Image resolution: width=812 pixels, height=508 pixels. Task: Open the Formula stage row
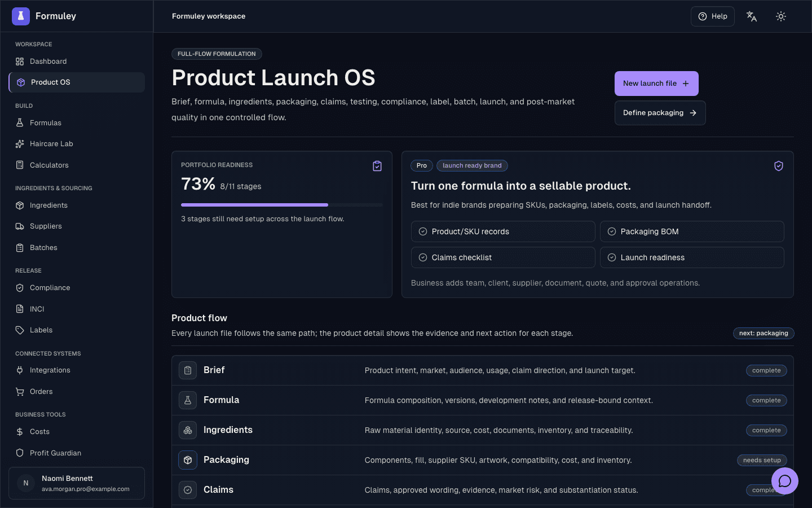483,400
